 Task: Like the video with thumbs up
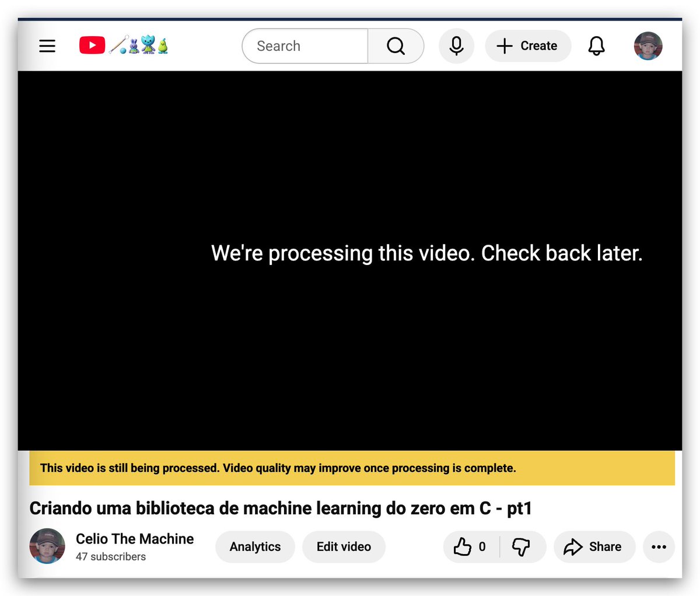click(x=471, y=547)
